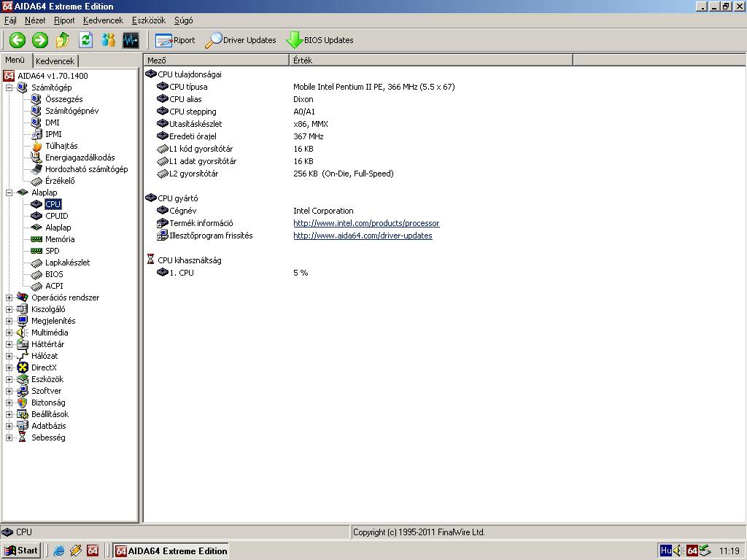Screen dimensions: 747x560
Task: Expand the Sebesség node
Action: pyautogui.click(x=9, y=437)
